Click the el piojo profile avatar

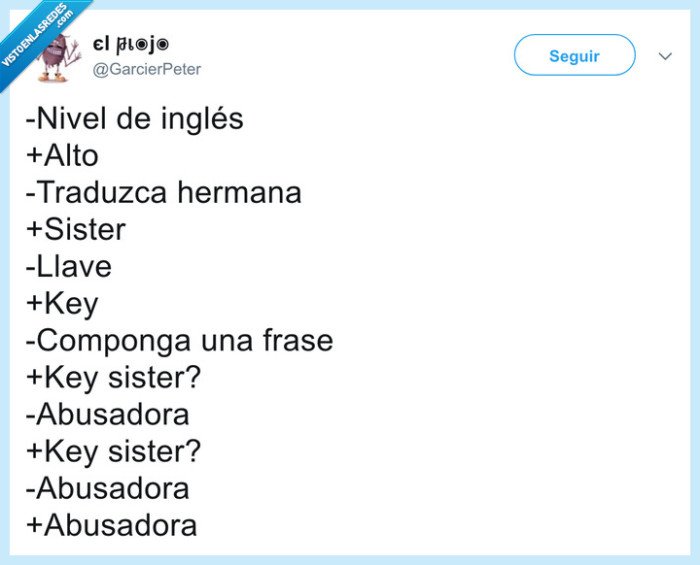click(57, 57)
